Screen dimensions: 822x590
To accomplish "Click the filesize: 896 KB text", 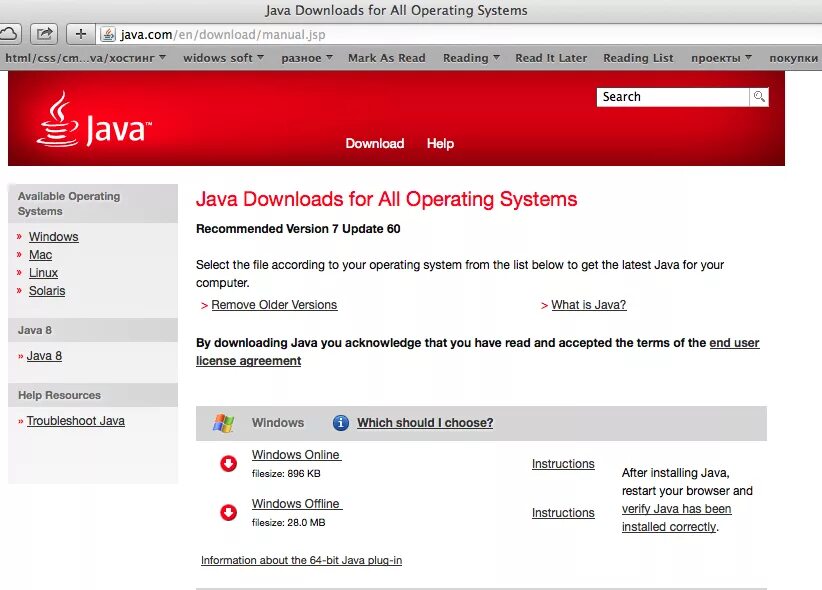I will coord(286,474).
